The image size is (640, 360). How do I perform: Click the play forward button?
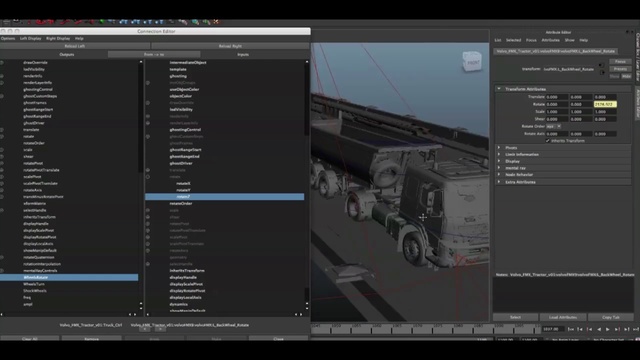(608, 329)
